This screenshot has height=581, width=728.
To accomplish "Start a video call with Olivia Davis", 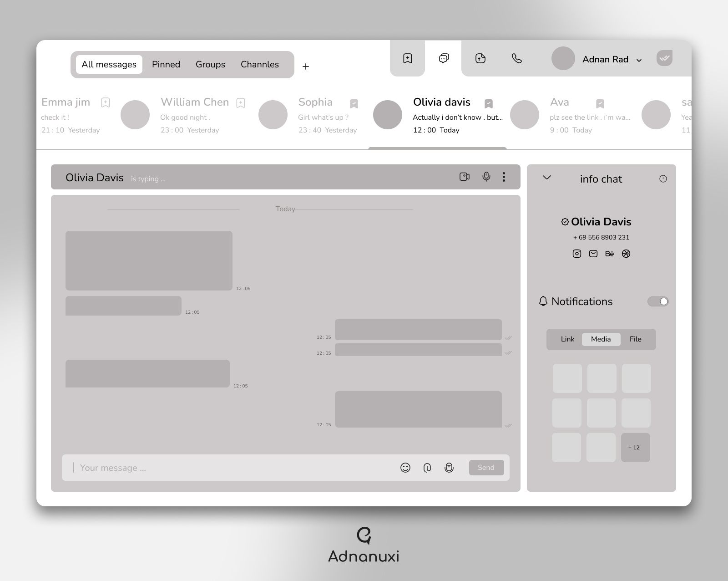I will pyautogui.click(x=465, y=177).
